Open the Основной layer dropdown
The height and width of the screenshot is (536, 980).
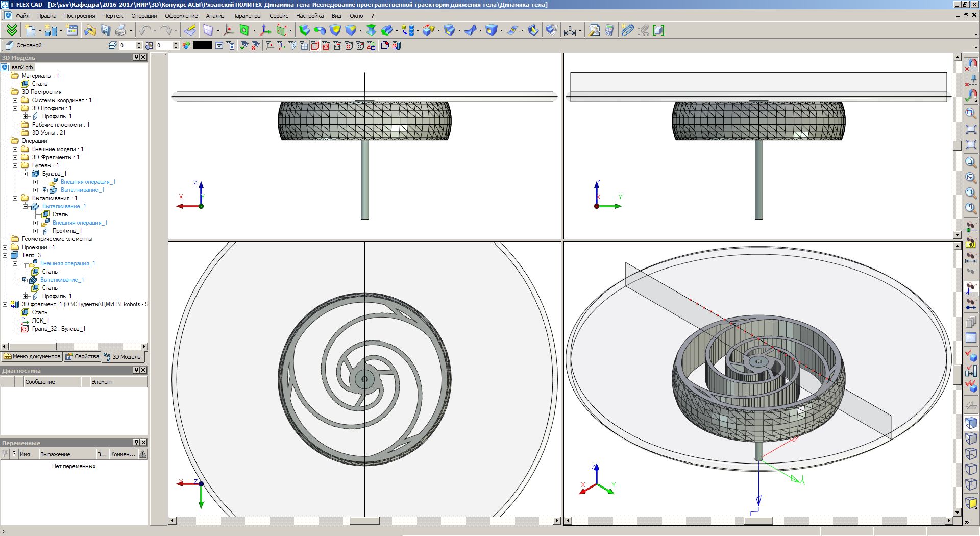tap(29, 45)
